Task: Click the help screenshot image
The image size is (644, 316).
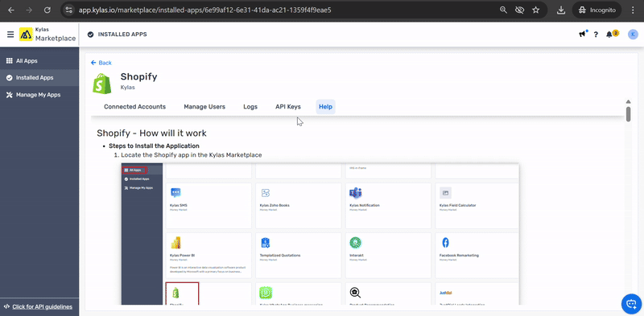Action: (320, 234)
